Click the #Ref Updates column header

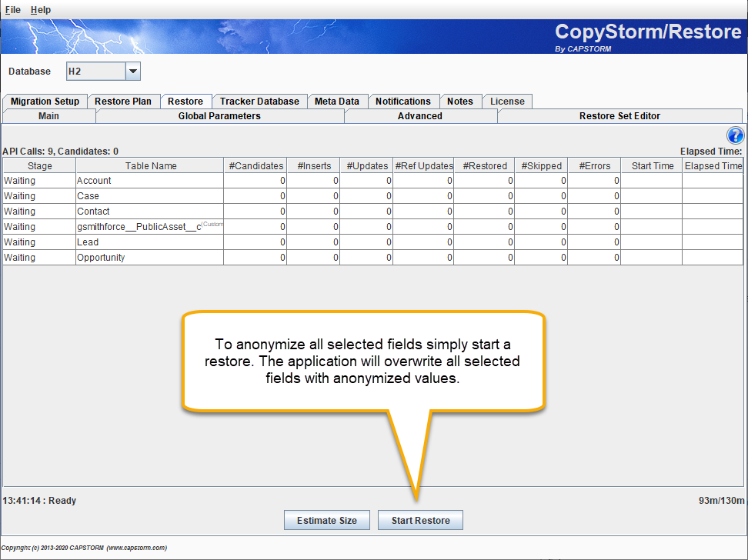[x=423, y=165]
